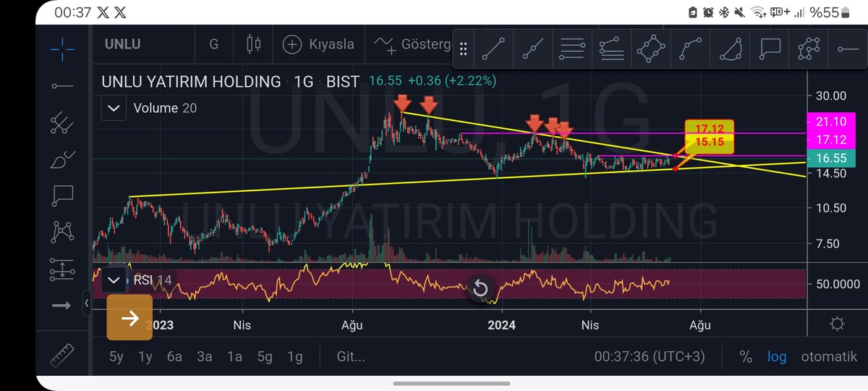Tap the first X notification icon
The image size is (868, 391).
click(x=103, y=12)
